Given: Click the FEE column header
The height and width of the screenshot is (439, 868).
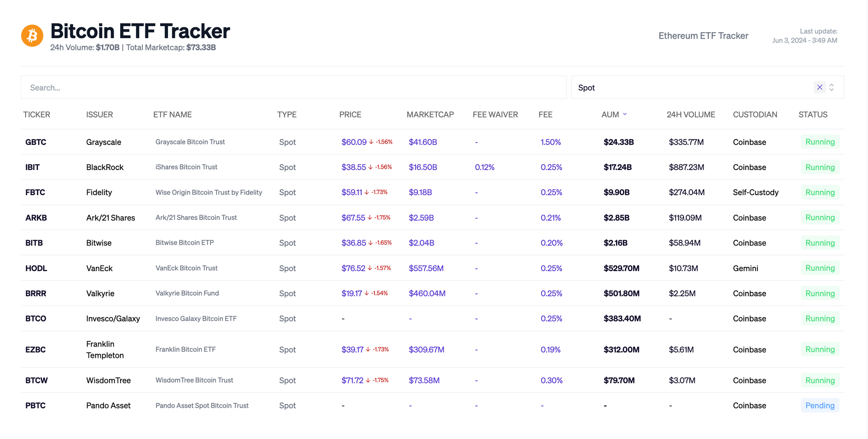Looking at the screenshot, I should click(x=545, y=115).
